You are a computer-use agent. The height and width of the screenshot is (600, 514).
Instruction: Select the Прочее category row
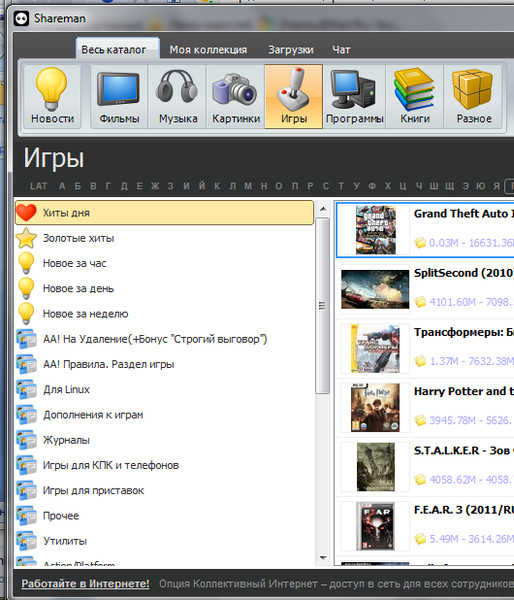click(x=165, y=516)
